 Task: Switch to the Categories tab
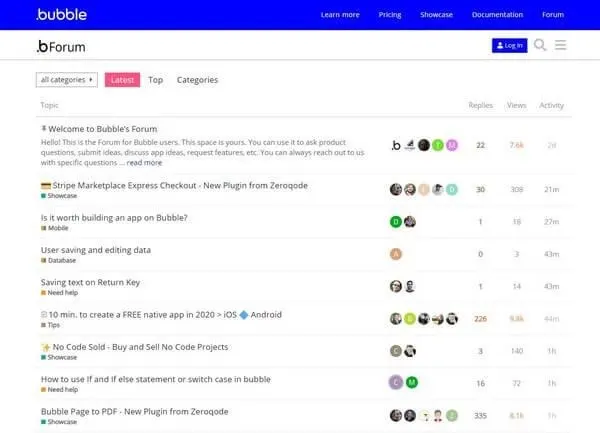pos(197,80)
